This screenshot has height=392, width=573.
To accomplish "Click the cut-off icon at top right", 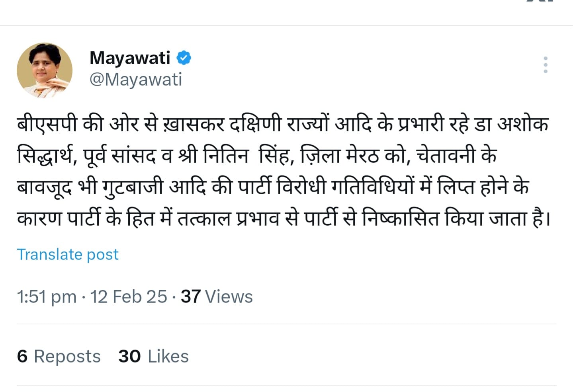I will pos(540,2).
